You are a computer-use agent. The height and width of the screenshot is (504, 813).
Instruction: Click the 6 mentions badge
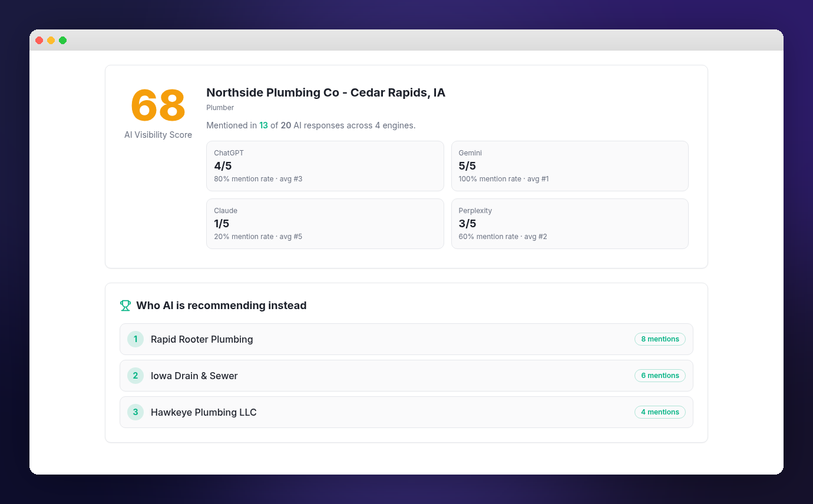pyautogui.click(x=660, y=376)
